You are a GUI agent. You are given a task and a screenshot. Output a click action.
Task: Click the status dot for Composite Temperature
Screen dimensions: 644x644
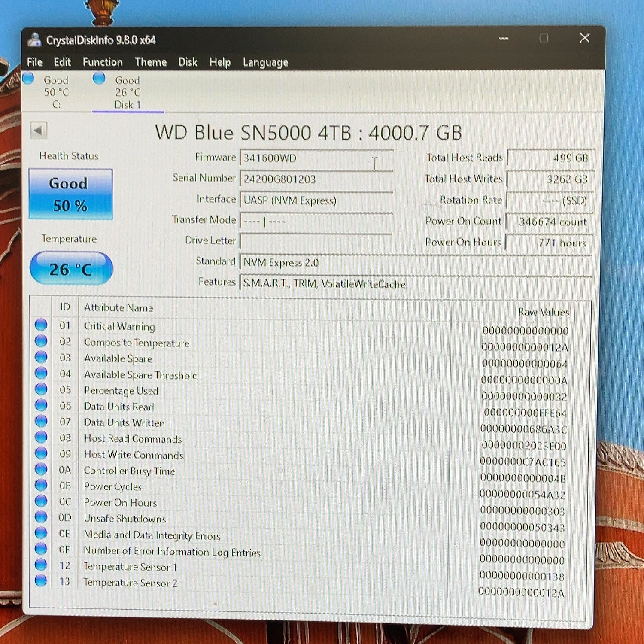coord(41,341)
